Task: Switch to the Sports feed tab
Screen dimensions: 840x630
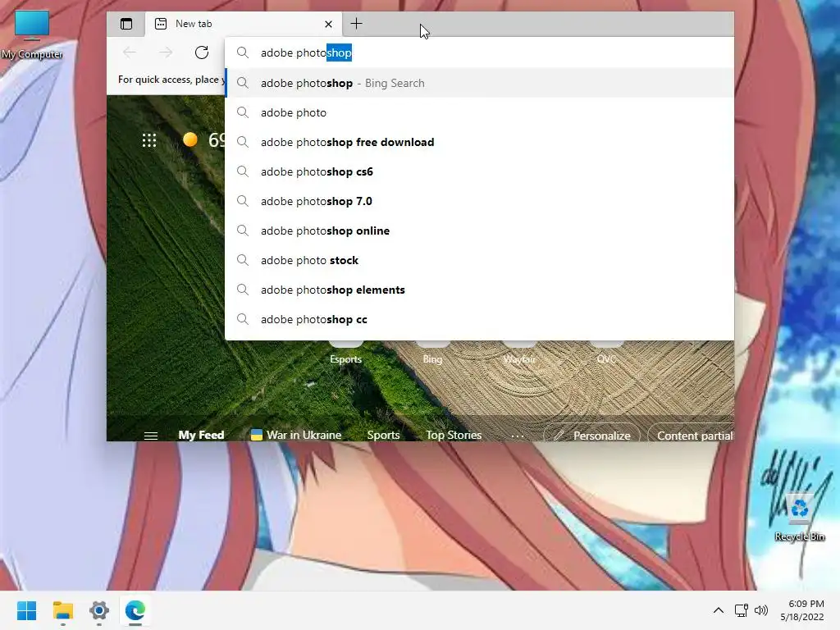Action: [383, 435]
